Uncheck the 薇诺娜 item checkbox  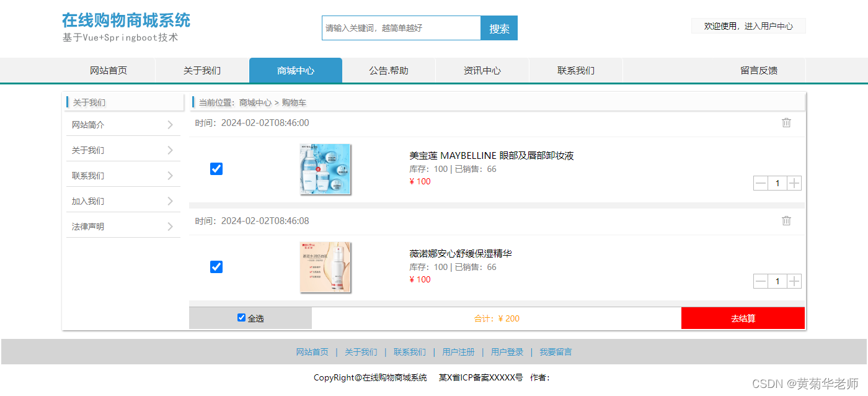[216, 267]
